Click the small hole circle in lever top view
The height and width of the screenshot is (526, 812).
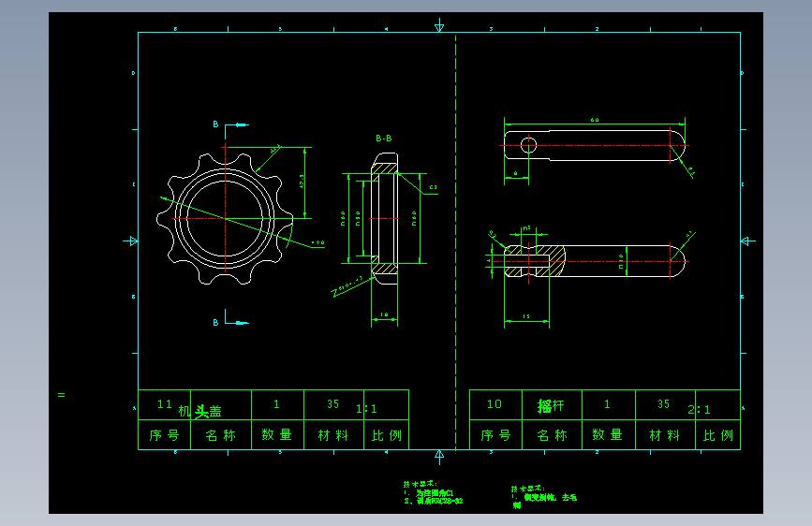coord(528,145)
